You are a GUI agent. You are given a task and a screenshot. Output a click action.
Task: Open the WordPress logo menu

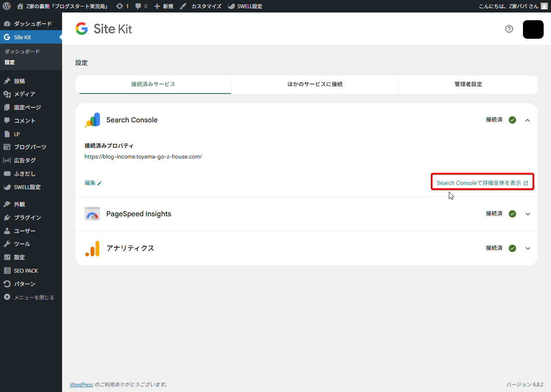coord(6,6)
